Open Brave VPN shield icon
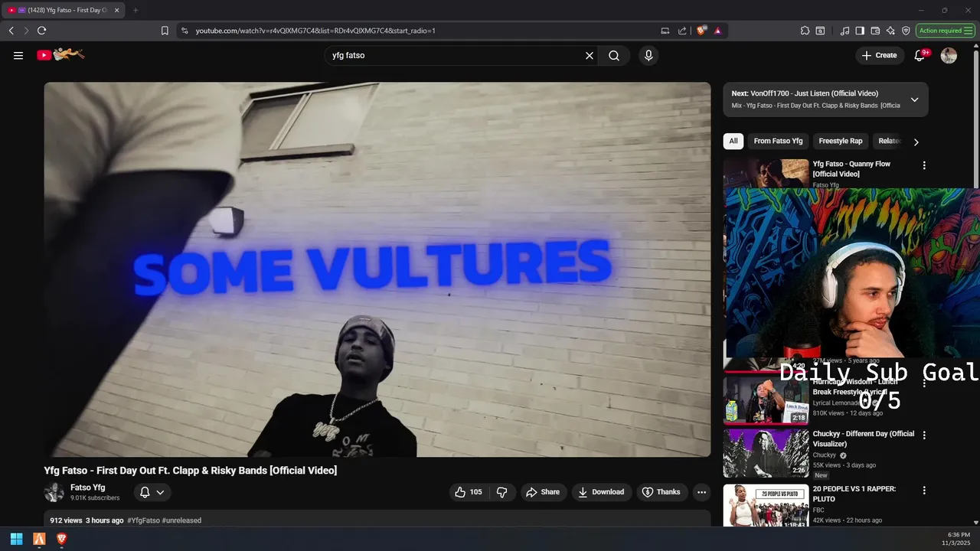The width and height of the screenshot is (980, 551). tap(906, 31)
